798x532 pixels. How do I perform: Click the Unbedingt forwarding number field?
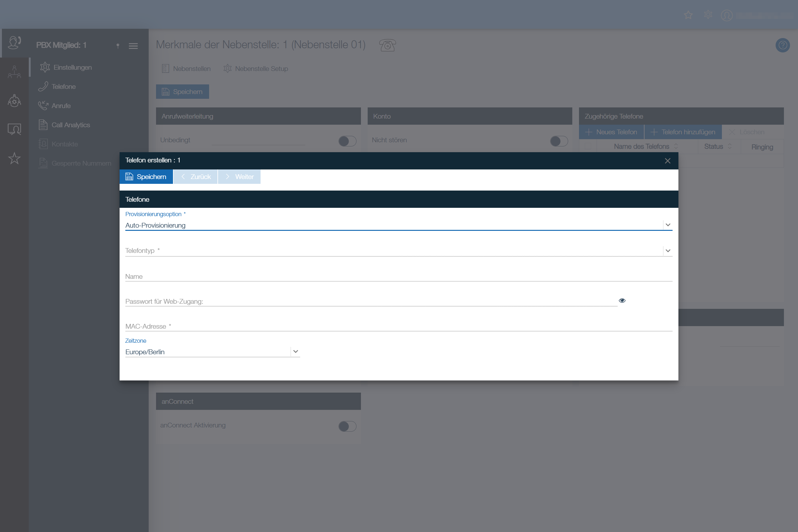pyautogui.click(x=258, y=140)
